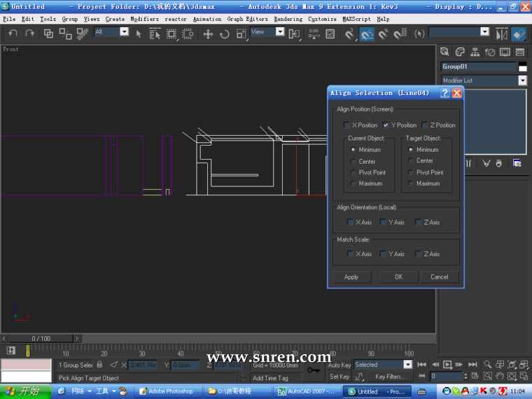This screenshot has width=532, height=399.
Task: Expand the Modifier List dropdown
Action: 522,80
